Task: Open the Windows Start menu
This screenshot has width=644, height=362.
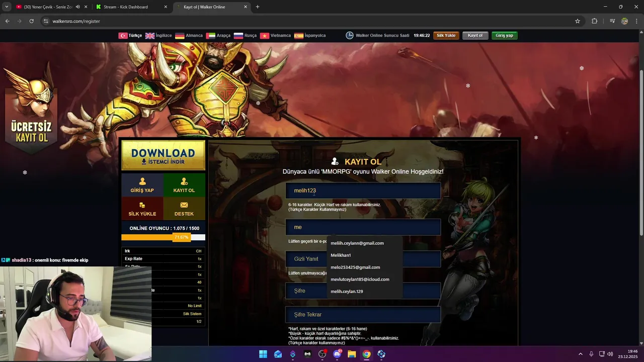Action: click(263, 354)
